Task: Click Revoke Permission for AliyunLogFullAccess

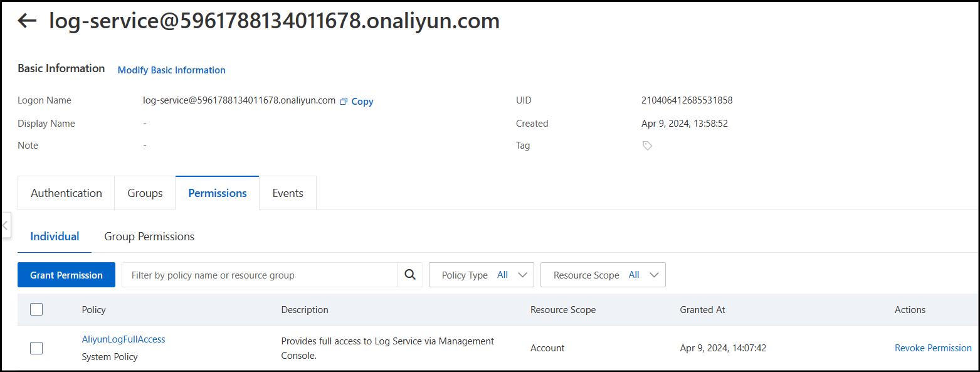Action: 933,348
